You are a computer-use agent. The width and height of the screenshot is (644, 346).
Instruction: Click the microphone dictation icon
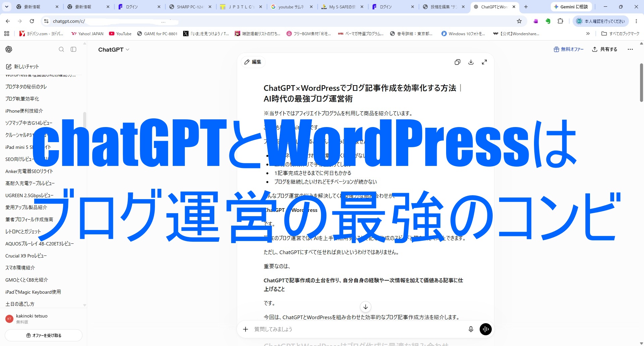(x=471, y=329)
